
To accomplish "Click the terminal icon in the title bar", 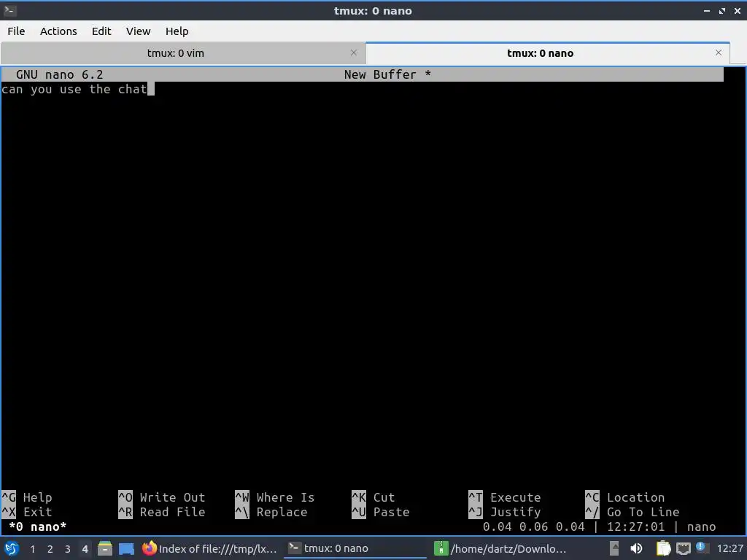I will point(10,10).
